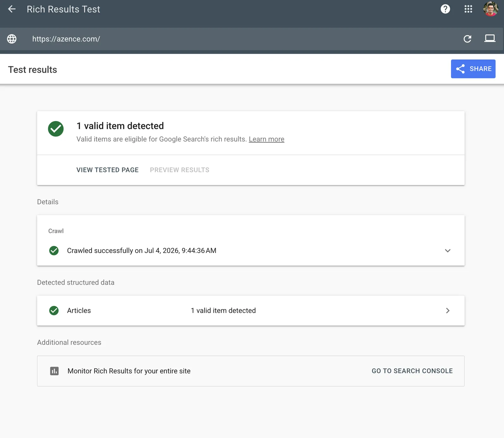Open the Articles row chevron
Screen dimensions: 504x438
coord(447,311)
